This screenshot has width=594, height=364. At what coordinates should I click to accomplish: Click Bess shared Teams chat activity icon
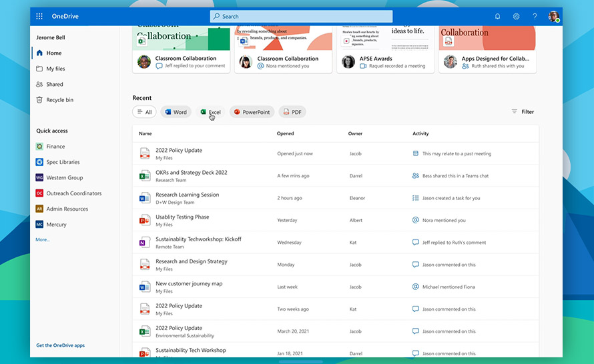click(x=416, y=176)
